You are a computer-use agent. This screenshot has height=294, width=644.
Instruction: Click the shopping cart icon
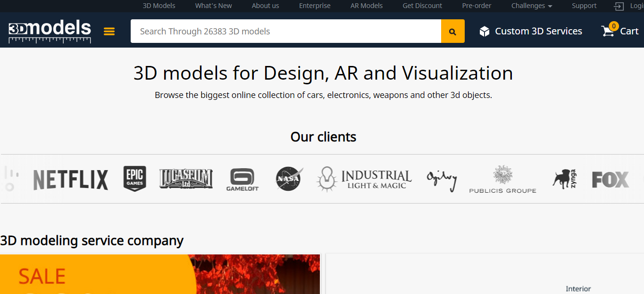tap(608, 31)
